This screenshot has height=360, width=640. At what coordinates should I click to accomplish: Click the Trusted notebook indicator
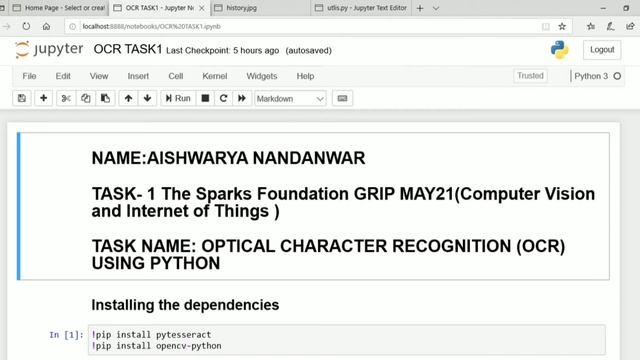(x=530, y=76)
